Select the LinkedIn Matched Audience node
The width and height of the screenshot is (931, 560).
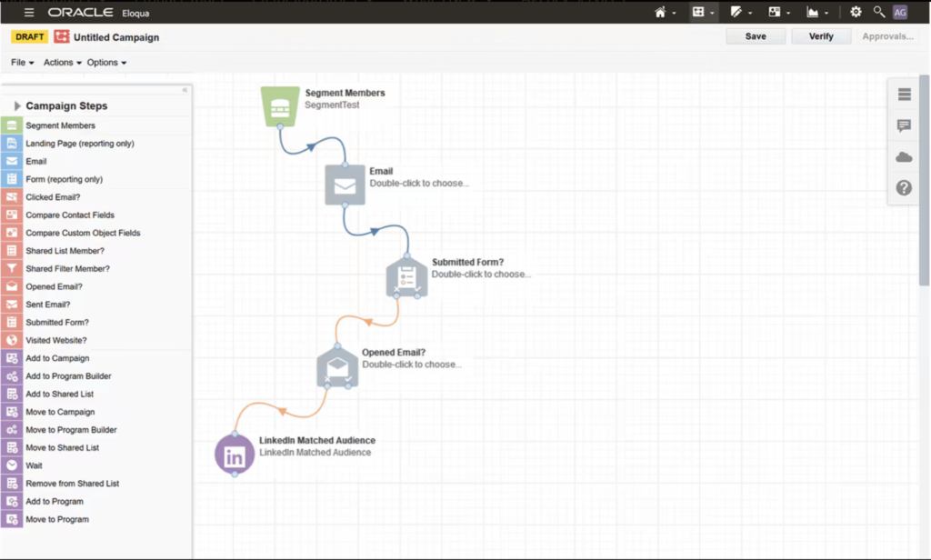coord(235,455)
